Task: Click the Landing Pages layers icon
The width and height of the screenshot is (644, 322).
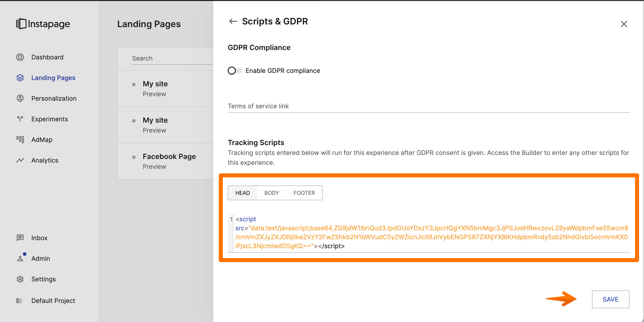Action: (20, 78)
